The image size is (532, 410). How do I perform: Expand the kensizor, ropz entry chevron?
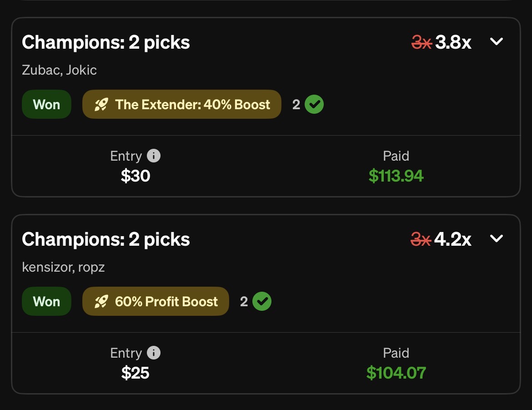pyautogui.click(x=497, y=238)
